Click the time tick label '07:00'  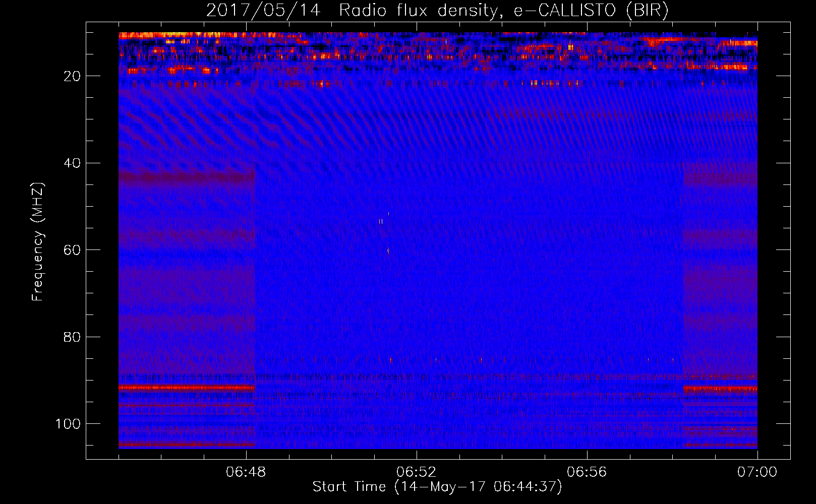point(757,472)
